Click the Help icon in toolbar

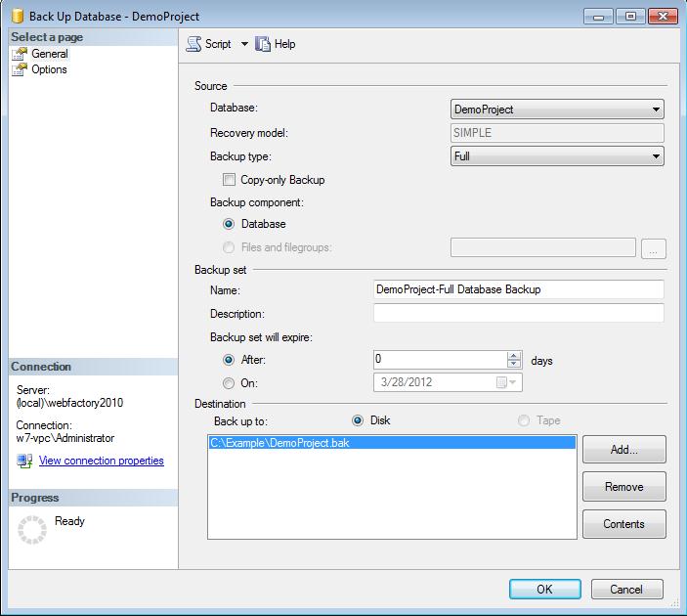[263, 44]
